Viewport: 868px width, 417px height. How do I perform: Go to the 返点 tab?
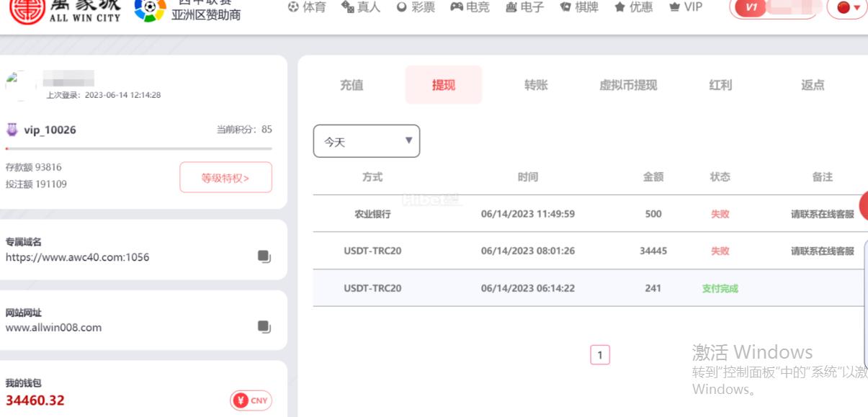tap(813, 85)
